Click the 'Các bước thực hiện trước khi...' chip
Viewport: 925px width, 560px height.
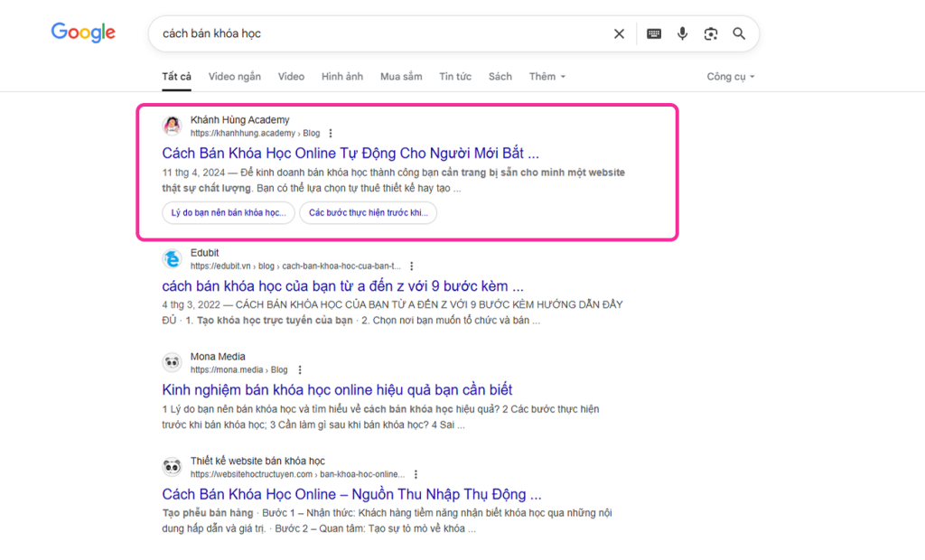click(x=369, y=213)
